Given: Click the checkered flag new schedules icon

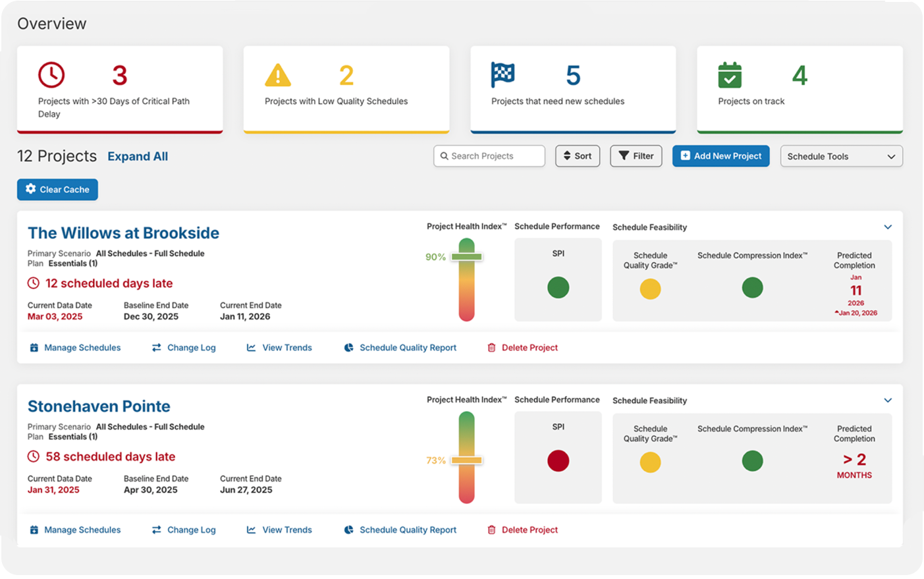Looking at the screenshot, I should pyautogui.click(x=503, y=75).
